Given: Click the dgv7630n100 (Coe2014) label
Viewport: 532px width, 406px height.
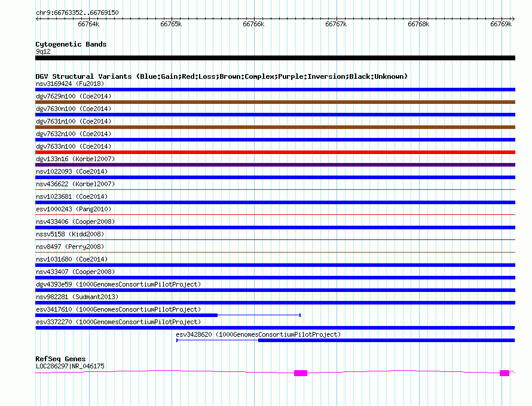Looking at the screenshot, I should click(74, 109).
